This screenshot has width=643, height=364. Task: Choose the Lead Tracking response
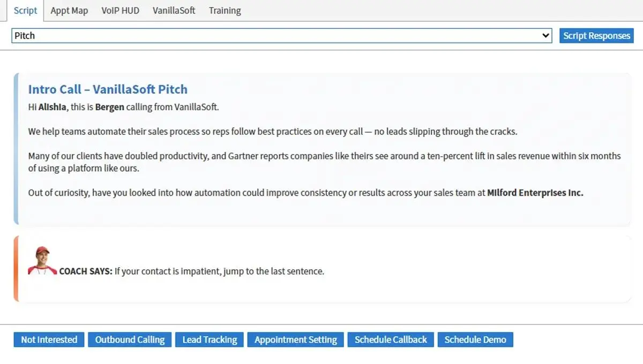[210, 339]
